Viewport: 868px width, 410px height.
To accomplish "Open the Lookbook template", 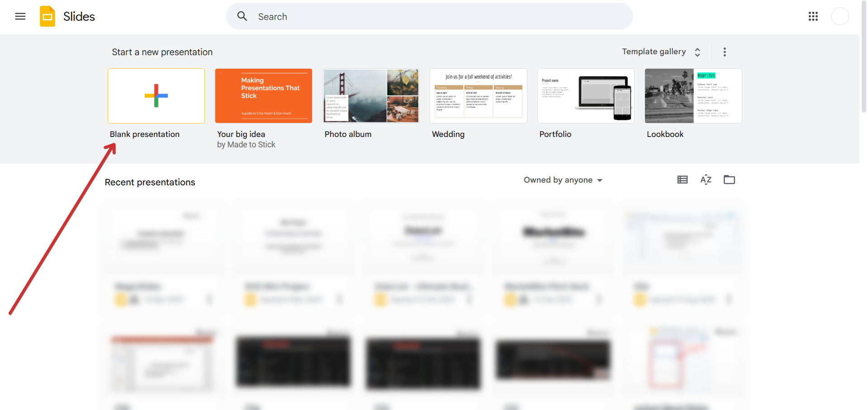I will pos(693,96).
